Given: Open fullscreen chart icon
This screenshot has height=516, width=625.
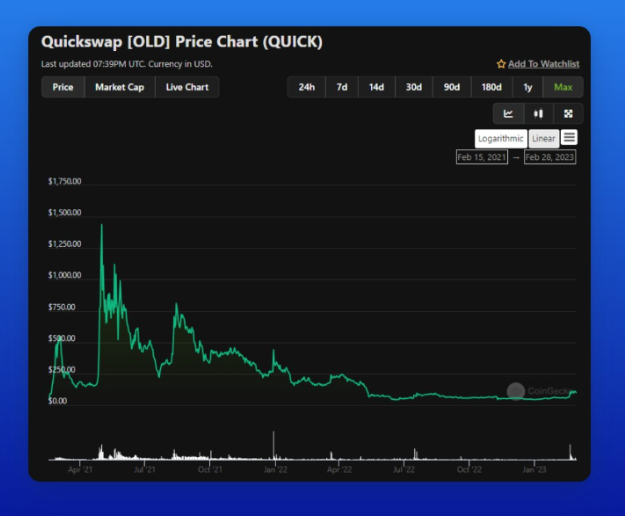Looking at the screenshot, I should (568, 114).
